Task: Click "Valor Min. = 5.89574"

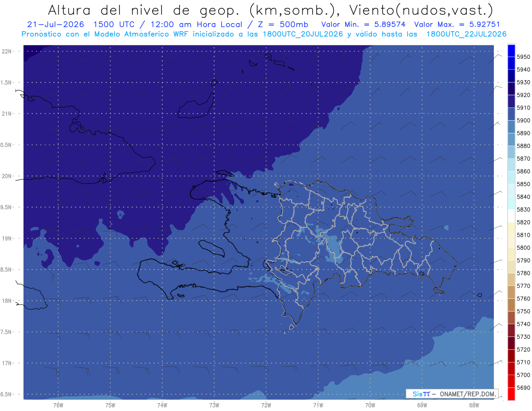Action: [x=363, y=24]
